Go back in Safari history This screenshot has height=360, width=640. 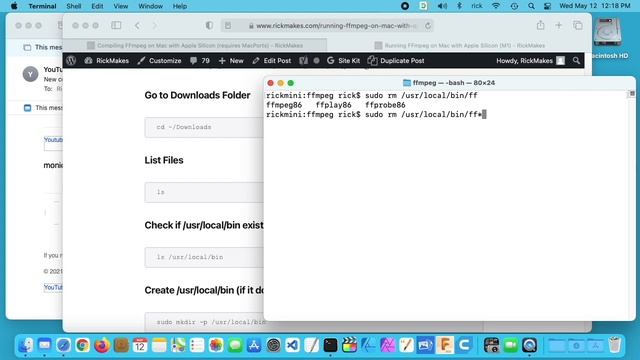[137, 25]
